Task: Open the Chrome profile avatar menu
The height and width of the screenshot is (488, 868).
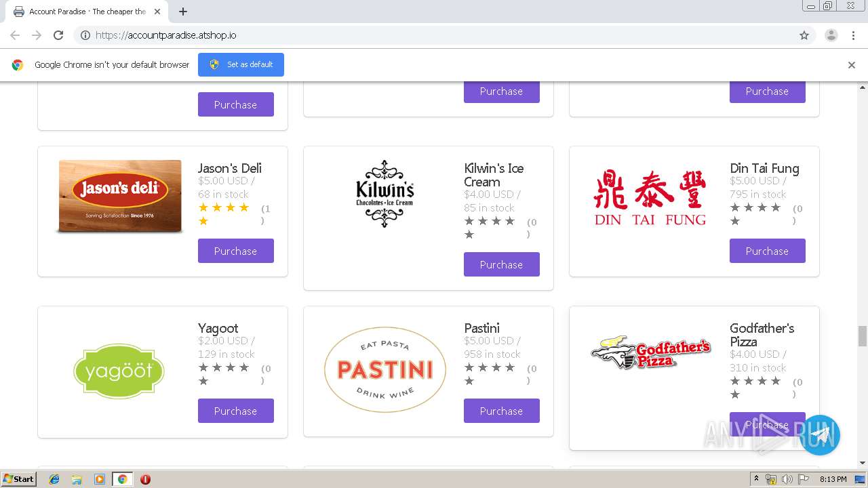Action: click(831, 35)
